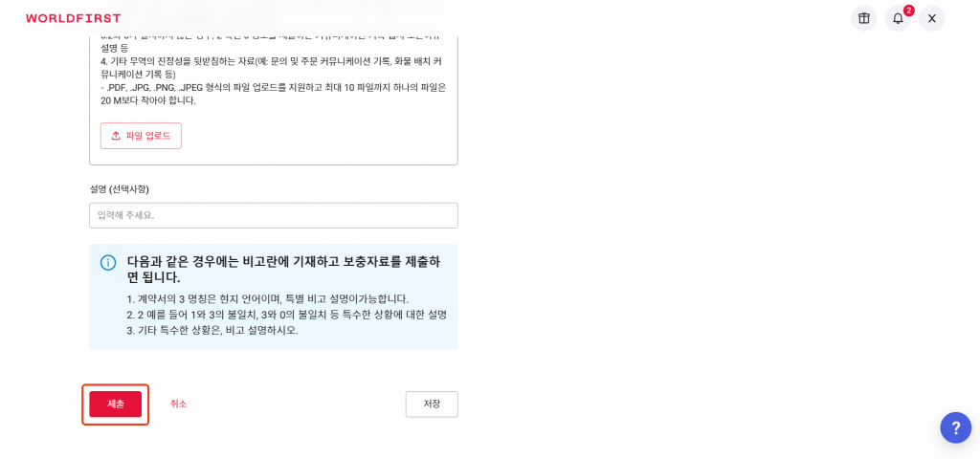Screen dimensions: 980x459
Task: Click notice item 3 about 기타 특수한 상황
Action: click(x=212, y=330)
